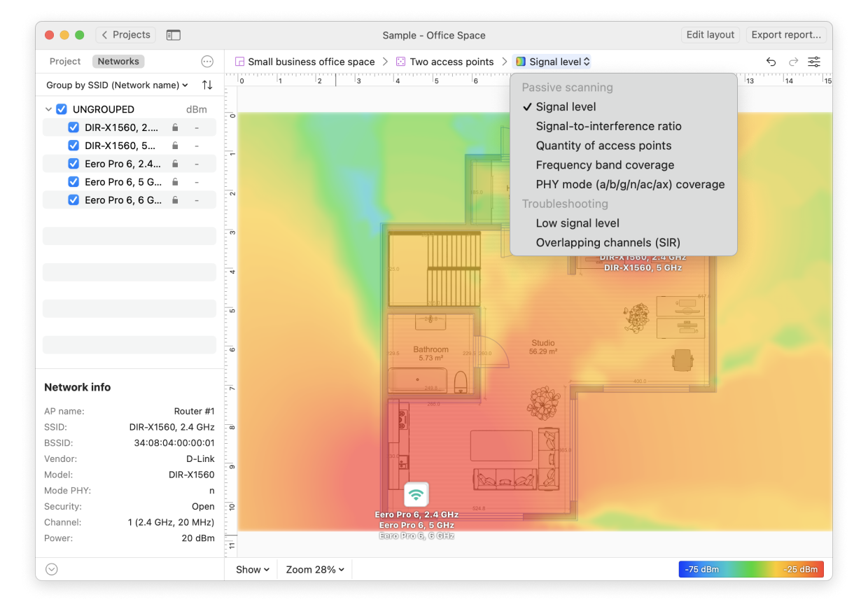The width and height of the screenshot is (868, 602).
Task: Click the Channel value 1 (2.4 GHz, 20 MHz)
Action: (171, 522)
